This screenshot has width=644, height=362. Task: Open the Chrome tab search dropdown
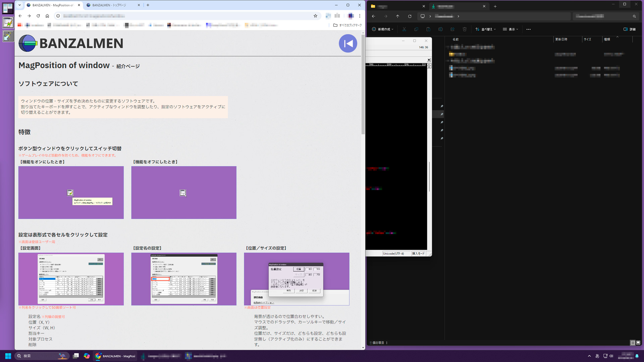pyautogui.click(x=19, y=5)
